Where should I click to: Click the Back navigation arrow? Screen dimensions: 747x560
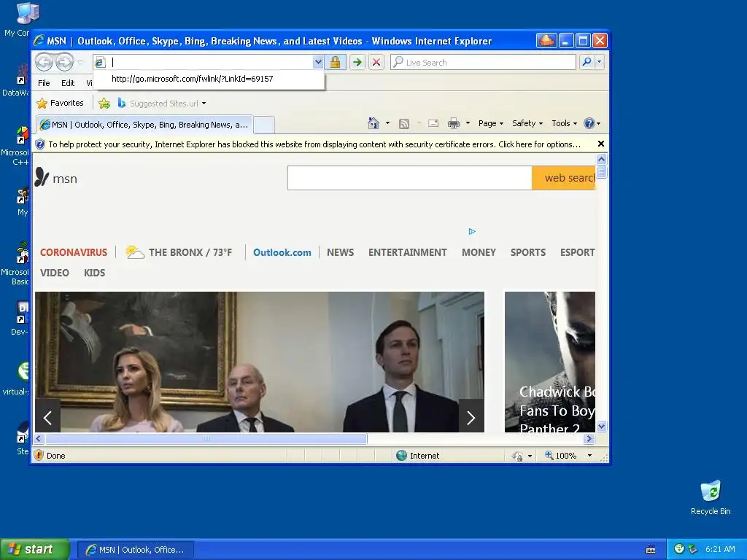click(44, 62)
